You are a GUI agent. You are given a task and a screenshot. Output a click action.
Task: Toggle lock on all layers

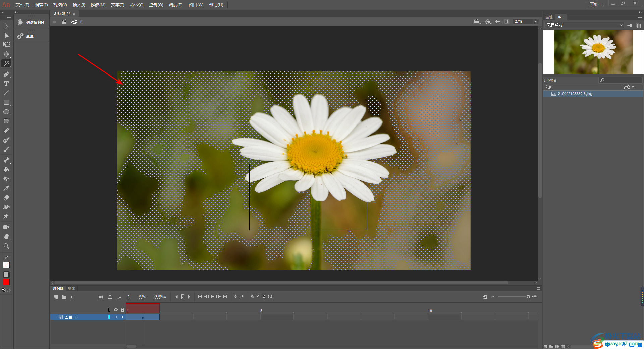[122, 310]
